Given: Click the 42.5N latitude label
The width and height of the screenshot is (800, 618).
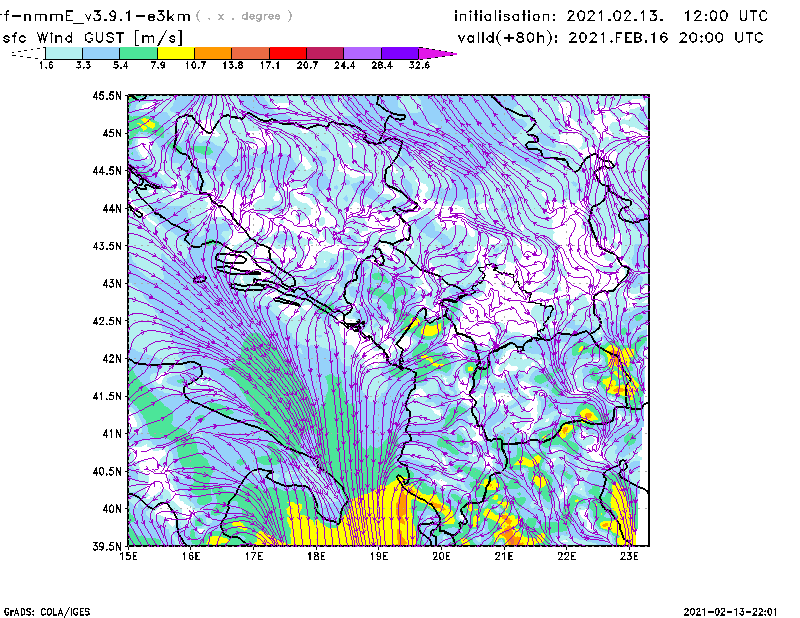Looking at the screenshot, I should (107, 321).
